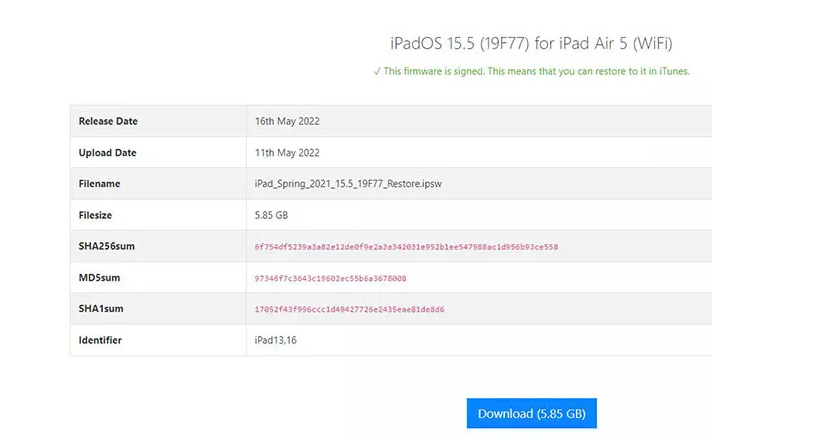Click the Release Date label
This screenshot has height=446, width=832.
108,121
